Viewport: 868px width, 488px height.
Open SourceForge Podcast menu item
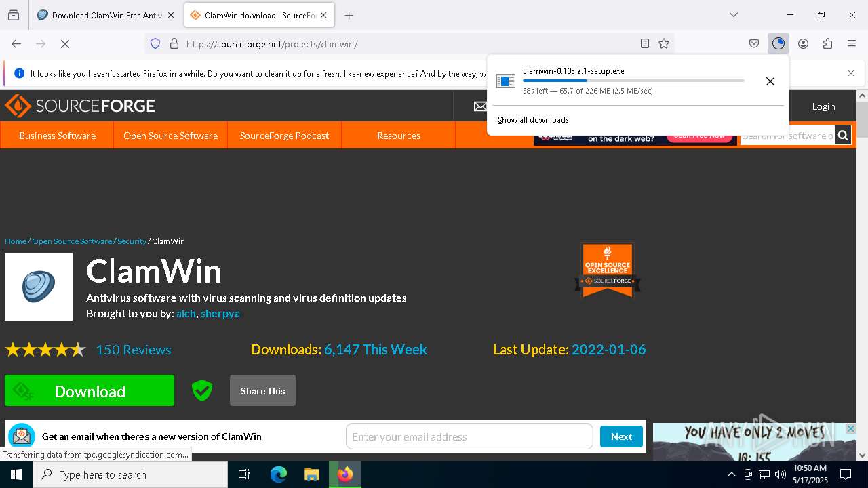284,136
